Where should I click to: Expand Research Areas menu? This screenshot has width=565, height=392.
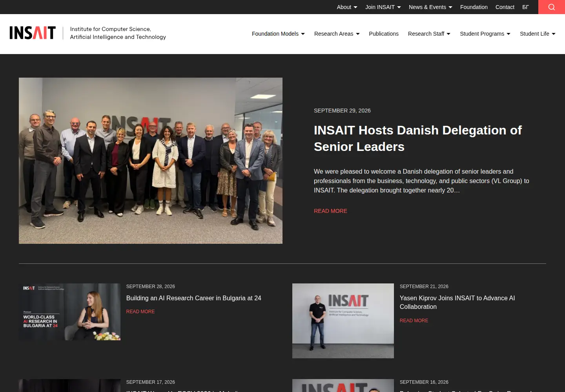(x=337, y=34)
